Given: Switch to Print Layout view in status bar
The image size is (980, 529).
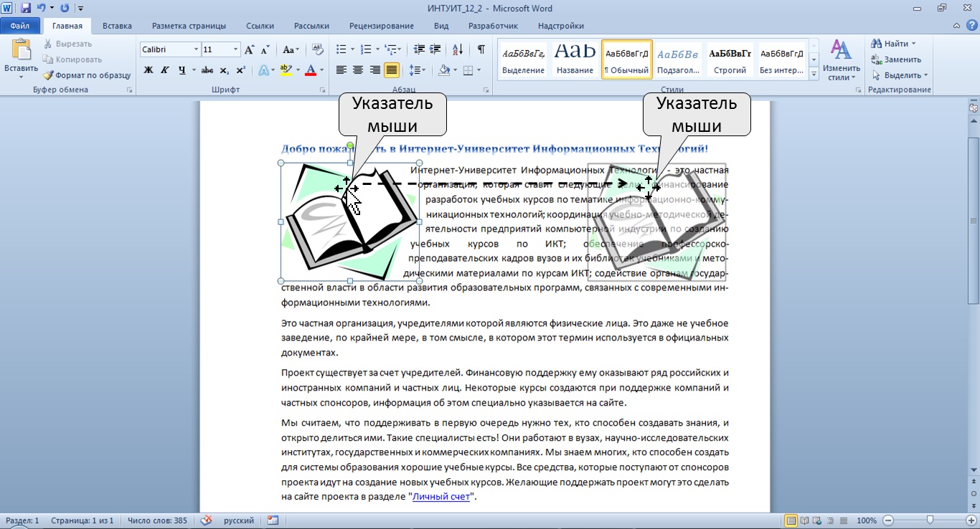Looking at the screenshot, I should point(791,520).
